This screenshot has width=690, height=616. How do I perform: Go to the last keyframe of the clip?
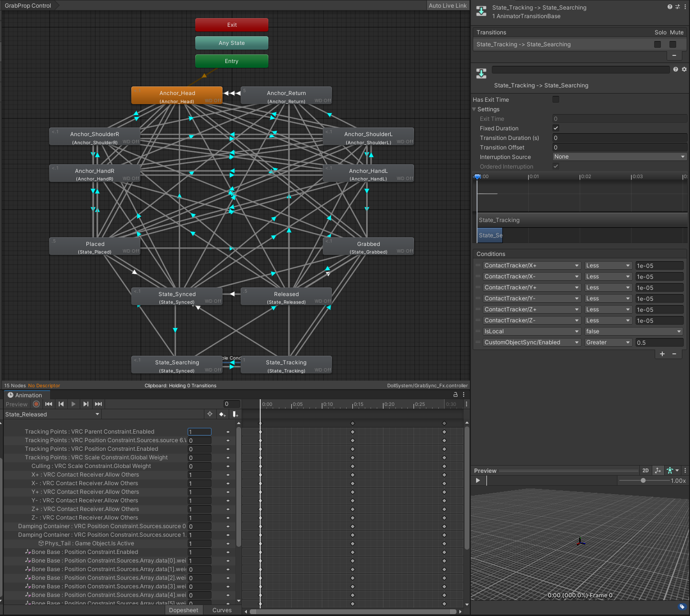[98, 404]
